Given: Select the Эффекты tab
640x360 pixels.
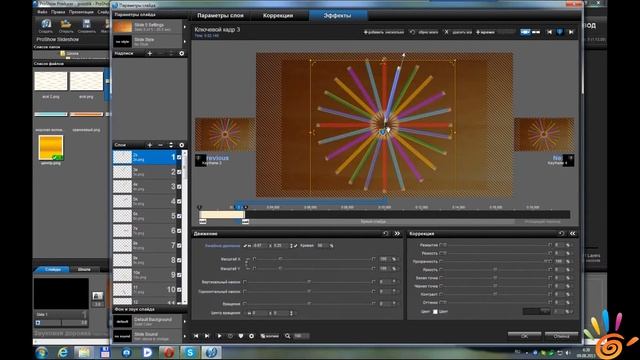Looking at the screenshot, I should tap(337, 16).
